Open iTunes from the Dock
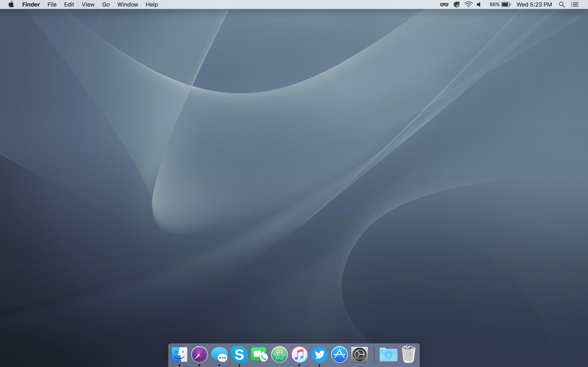 (299, 354)
